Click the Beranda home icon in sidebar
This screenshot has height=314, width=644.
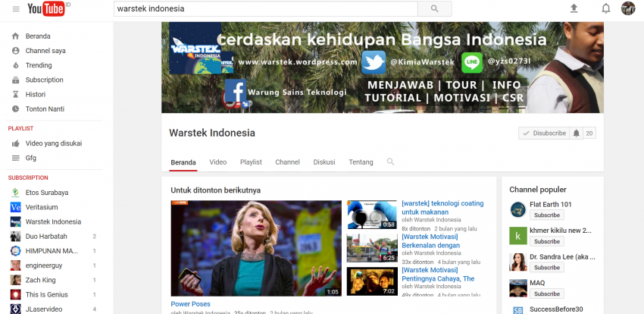[16, 36]
